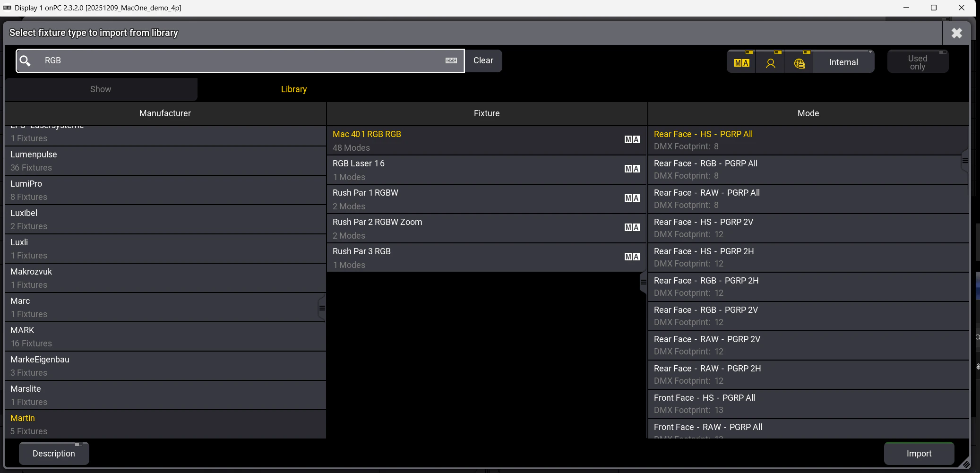Choose mode Rear Face - RGB - PGRP 2V

tap(808, 316)
